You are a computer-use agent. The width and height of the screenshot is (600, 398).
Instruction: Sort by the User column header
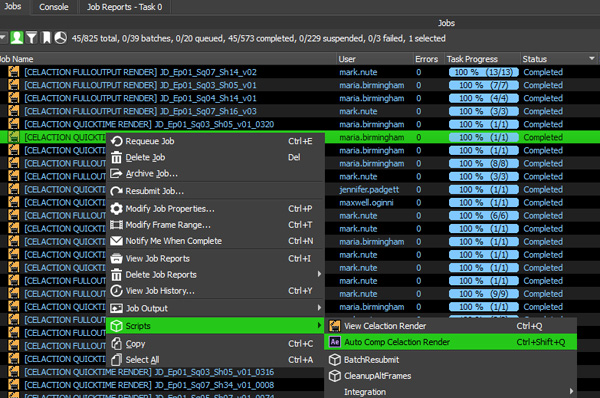coord(375,59)
